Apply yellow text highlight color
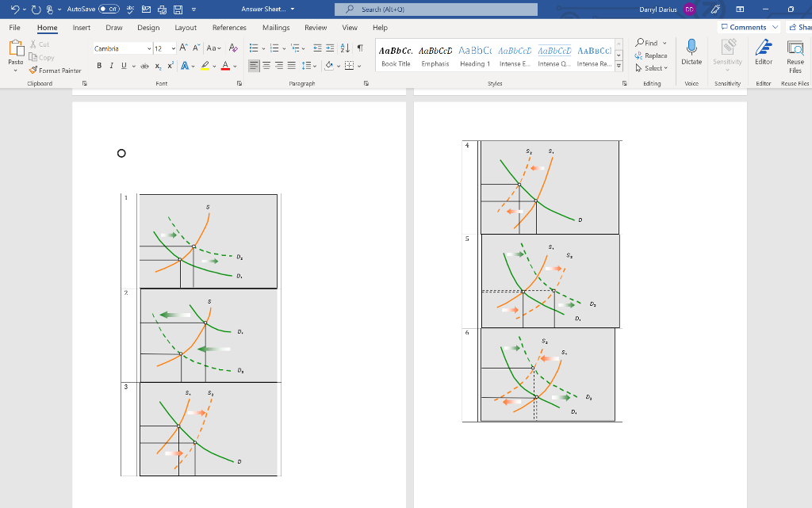 205,66
